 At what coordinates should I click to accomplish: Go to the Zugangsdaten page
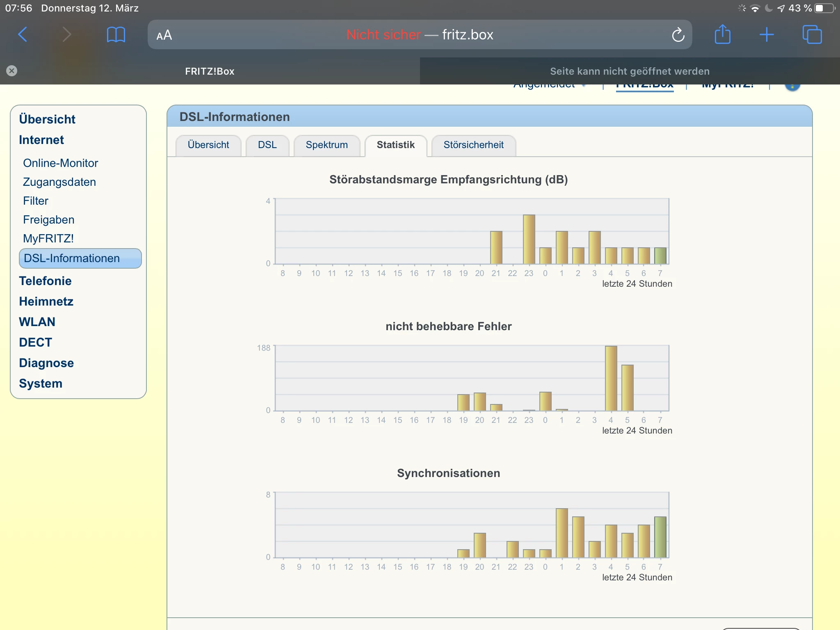coord(59,182)
